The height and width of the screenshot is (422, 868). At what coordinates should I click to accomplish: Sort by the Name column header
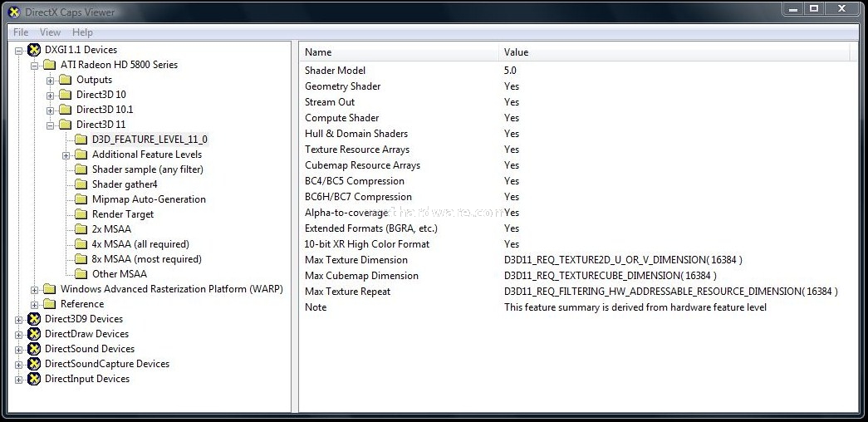(400, 52)
